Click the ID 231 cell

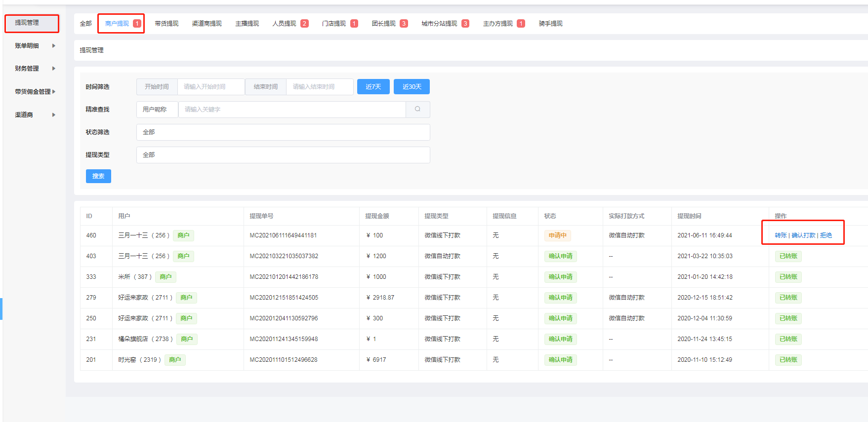pyautogui.click(x=91, y=339)
